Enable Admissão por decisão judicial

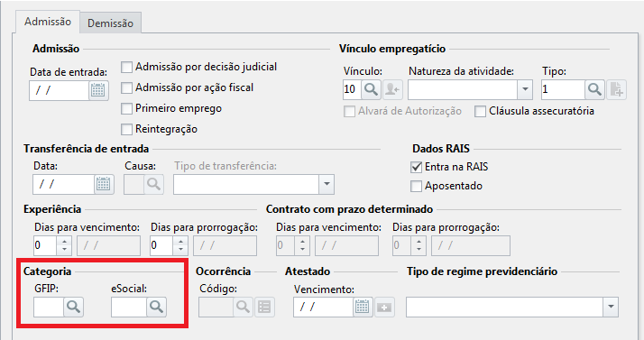click(126, 67)
